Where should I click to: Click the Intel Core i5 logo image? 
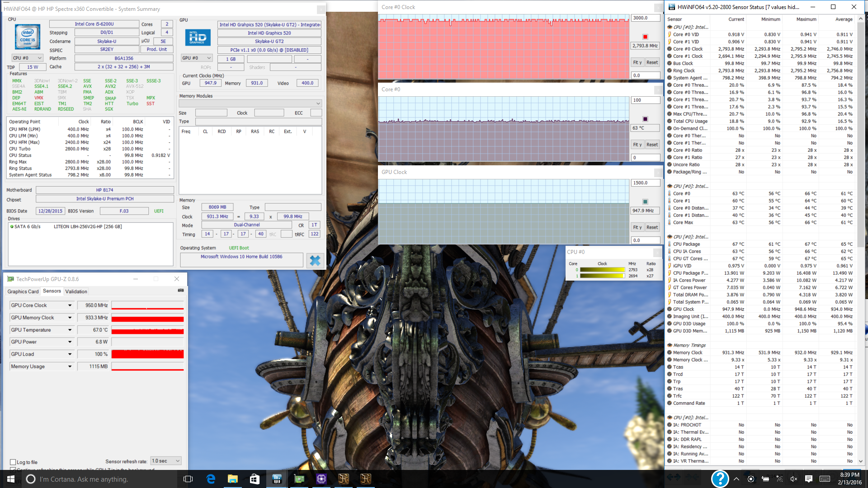(x=27, y=37)
